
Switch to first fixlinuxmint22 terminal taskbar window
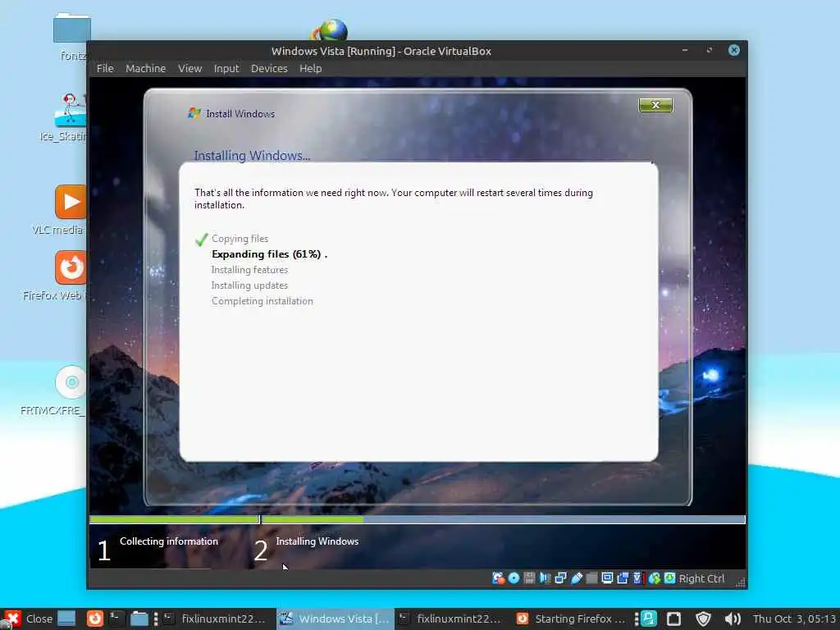(x=215, y=619)
